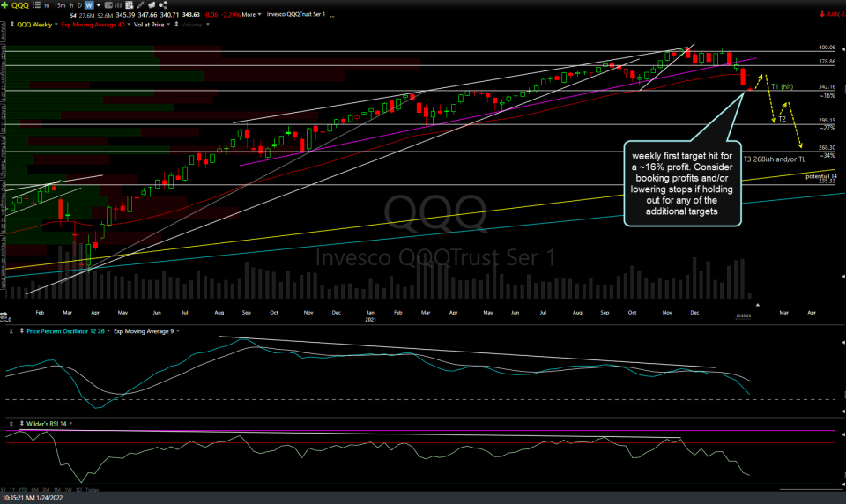Open Exp Moving Average 40 dropdown arrow
846x504 pixels.
coord(129,25)
